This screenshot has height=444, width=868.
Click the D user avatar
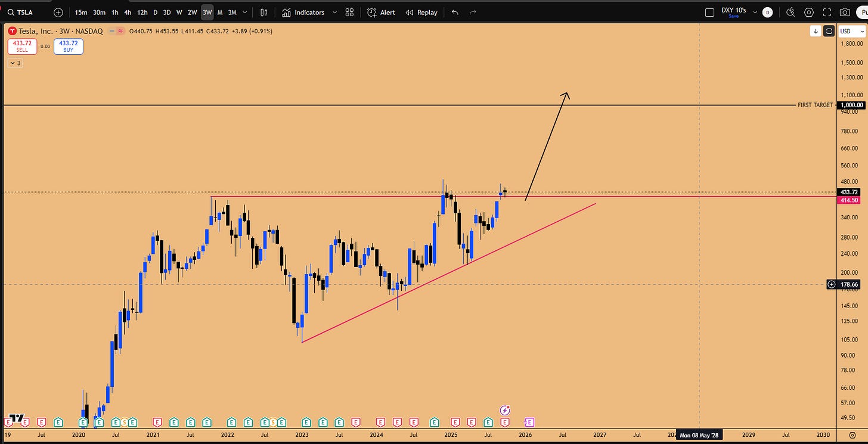pos(767,12)
